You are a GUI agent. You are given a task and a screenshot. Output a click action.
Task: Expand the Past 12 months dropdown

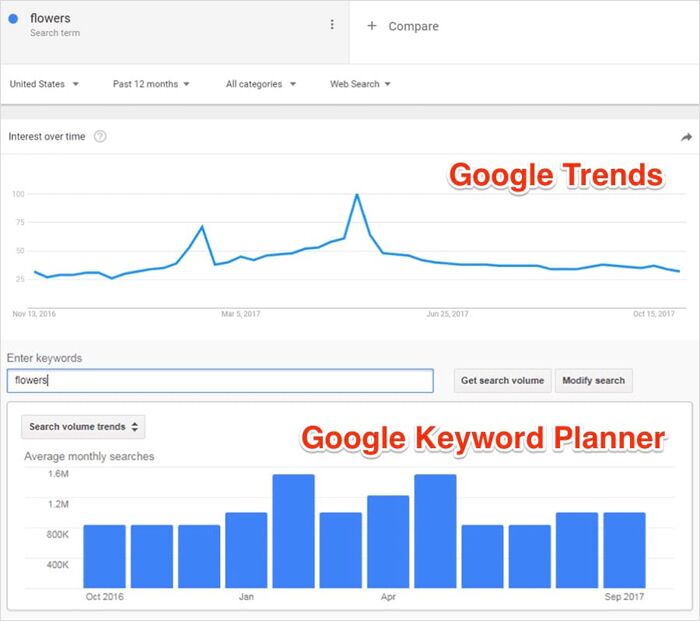point(151,84)
